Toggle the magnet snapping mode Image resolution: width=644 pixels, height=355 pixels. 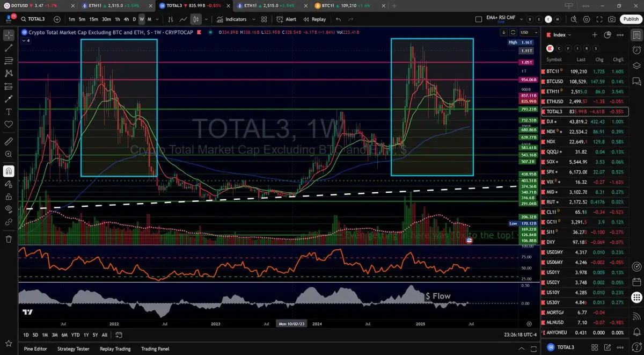[x=9, y=171]
